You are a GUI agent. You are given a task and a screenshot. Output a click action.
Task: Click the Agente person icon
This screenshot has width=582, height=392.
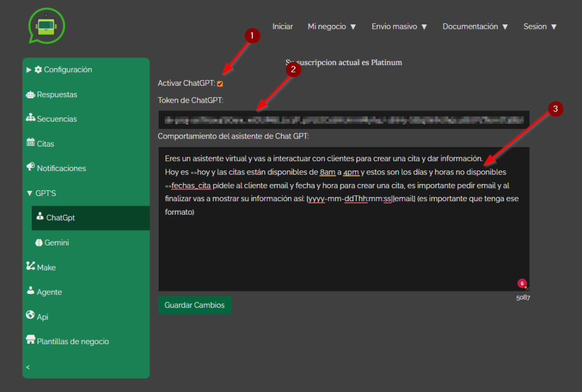(x=31, y=290)
